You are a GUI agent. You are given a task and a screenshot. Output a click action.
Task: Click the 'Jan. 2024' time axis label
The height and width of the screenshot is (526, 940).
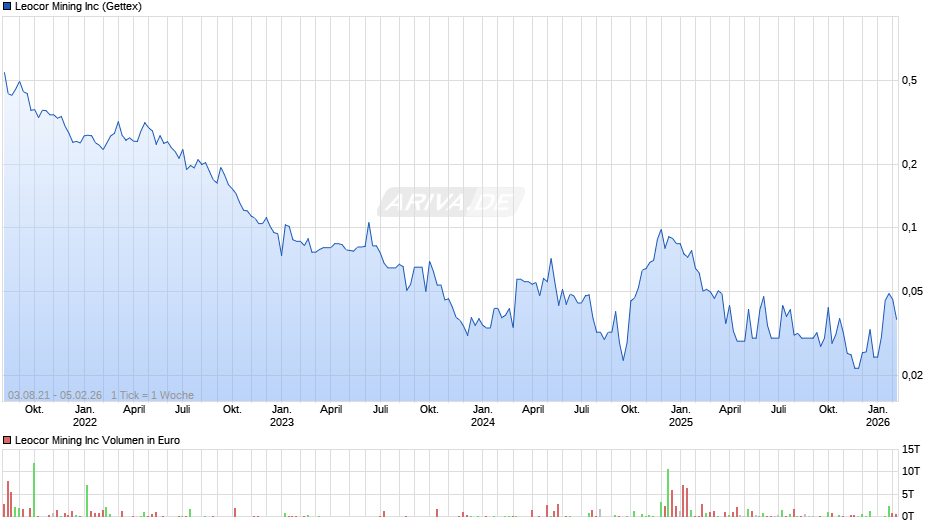click(x=483, y=416)
